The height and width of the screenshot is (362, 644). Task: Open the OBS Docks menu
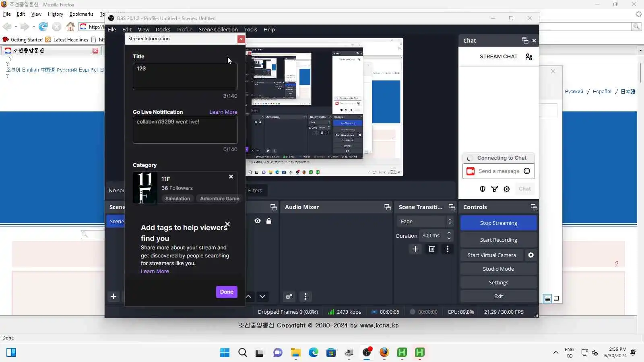click(x=163, y=30)
